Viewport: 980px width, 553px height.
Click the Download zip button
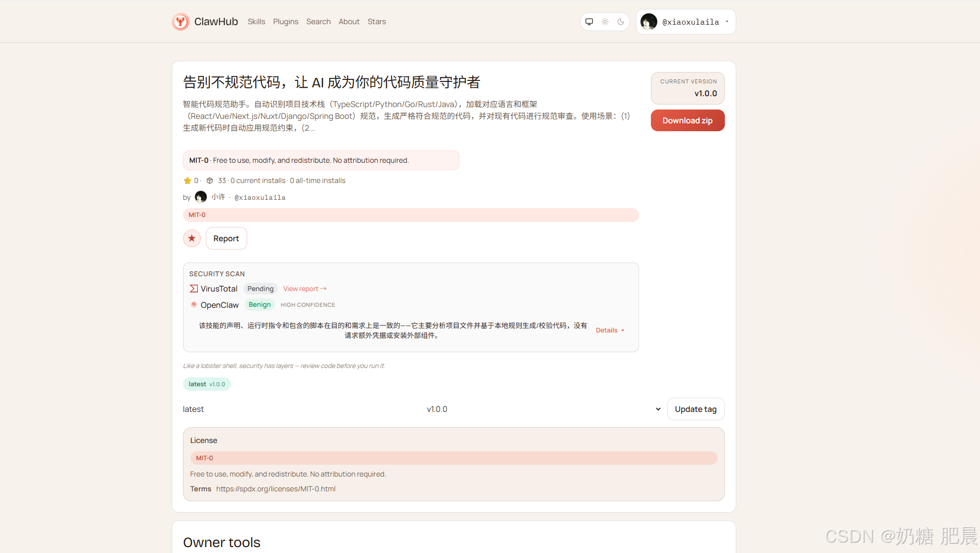(687, 120)
